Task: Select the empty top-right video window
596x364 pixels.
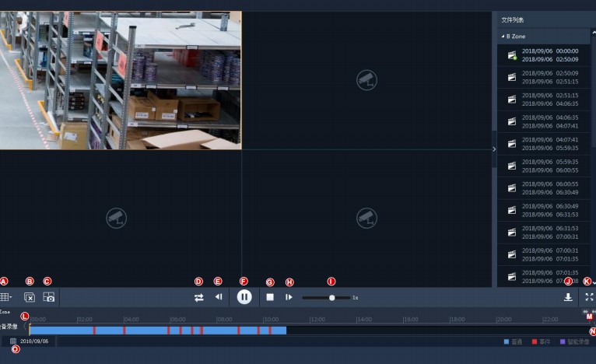Action: pos(366,79)
